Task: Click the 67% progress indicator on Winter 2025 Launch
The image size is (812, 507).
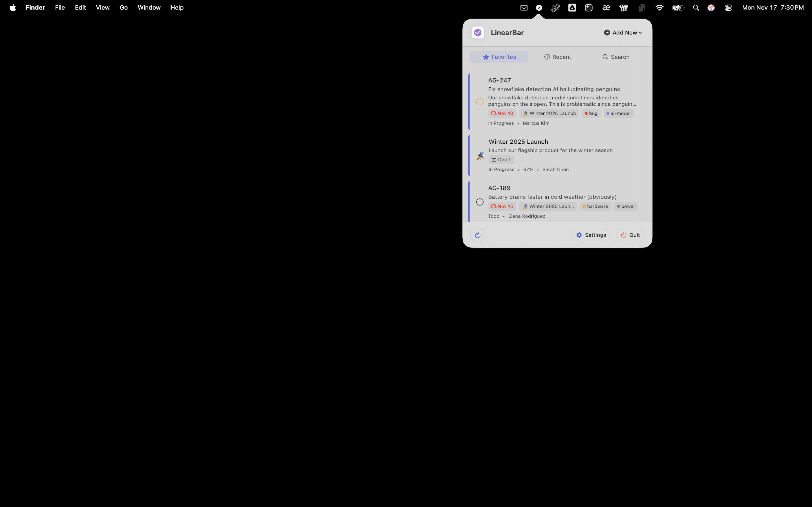Action: coord(528,169)
